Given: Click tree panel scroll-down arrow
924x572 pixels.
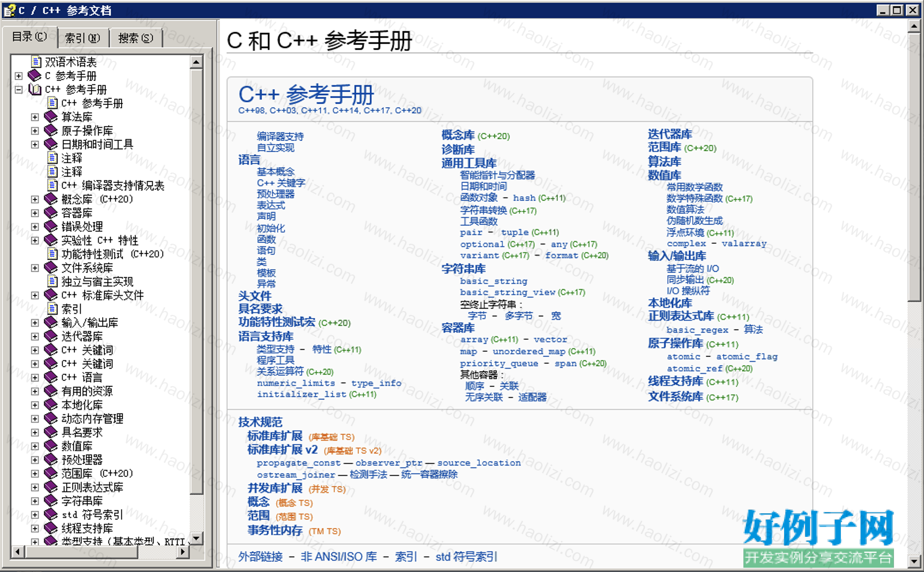Looking at the screenshot, I should [x=196, y=538].
